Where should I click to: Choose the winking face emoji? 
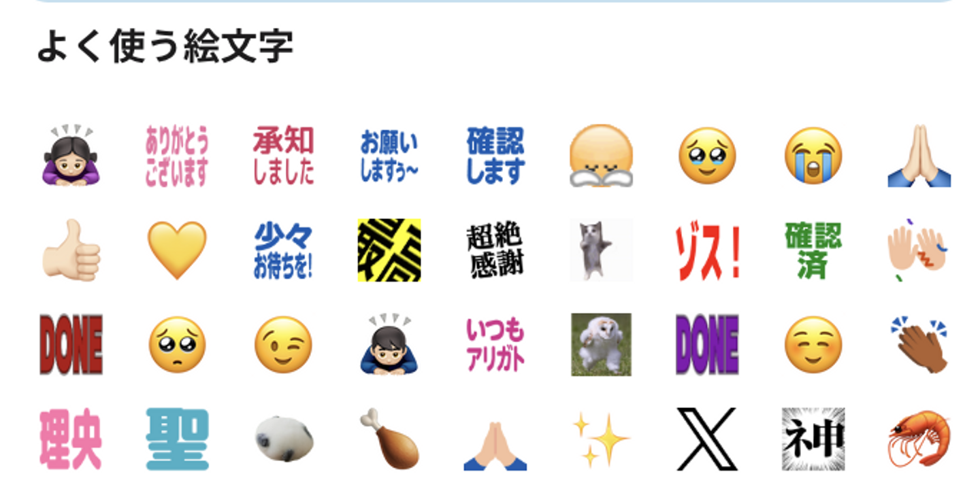283,345
